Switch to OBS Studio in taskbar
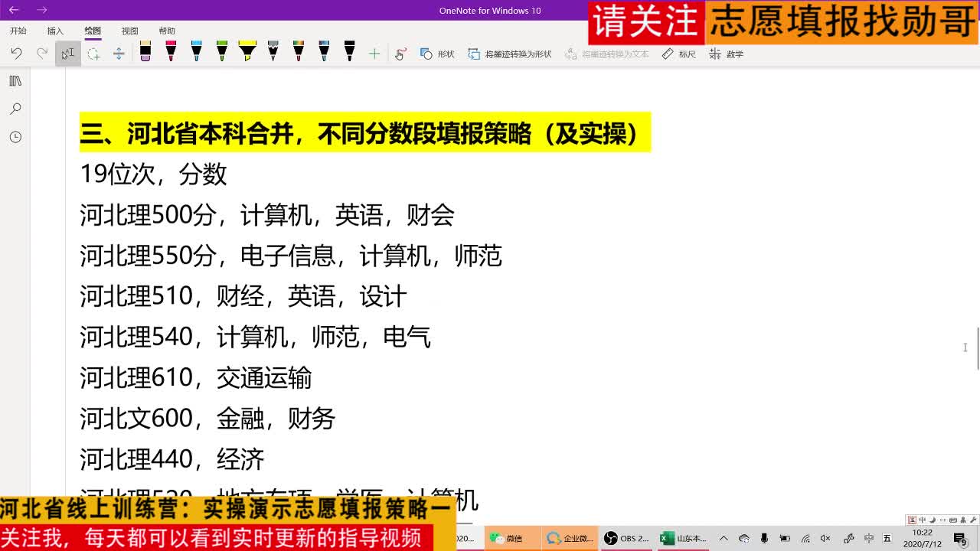 626,538
